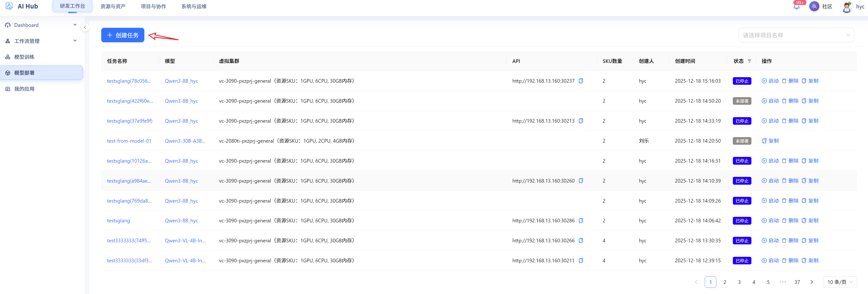Click the 社区 community icon
868x294 pixels.
point(814,6)
